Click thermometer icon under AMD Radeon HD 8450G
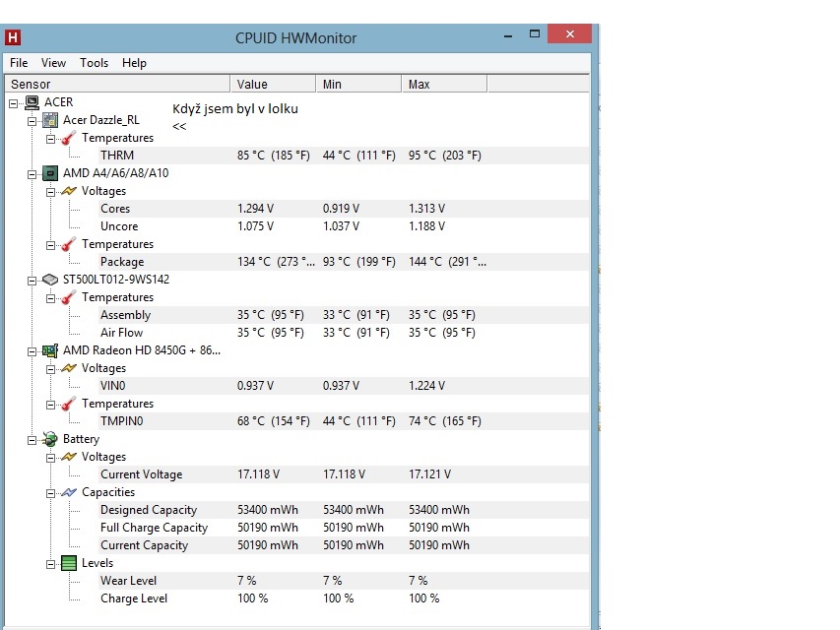Screen dimensions: 840x630 pyautogui.click(x=69, y=404)
